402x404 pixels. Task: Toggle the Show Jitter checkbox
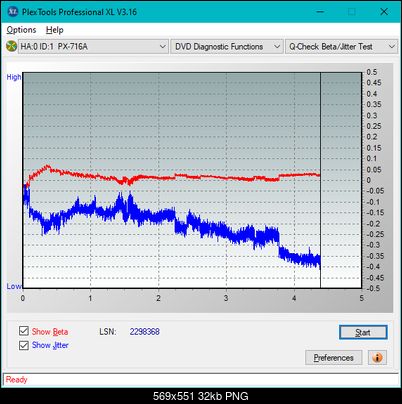coord(24,345)
